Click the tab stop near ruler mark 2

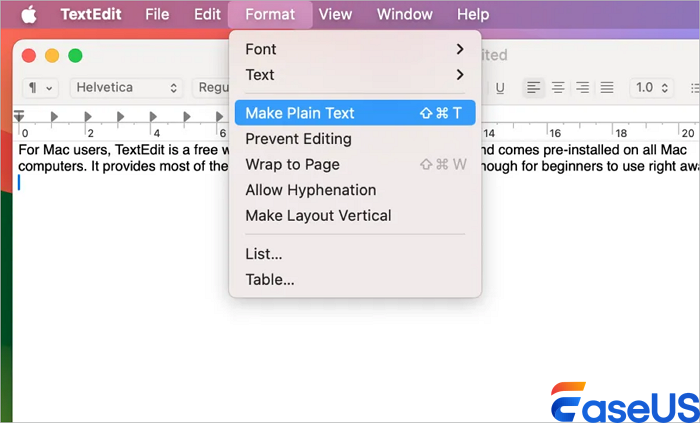88,116
